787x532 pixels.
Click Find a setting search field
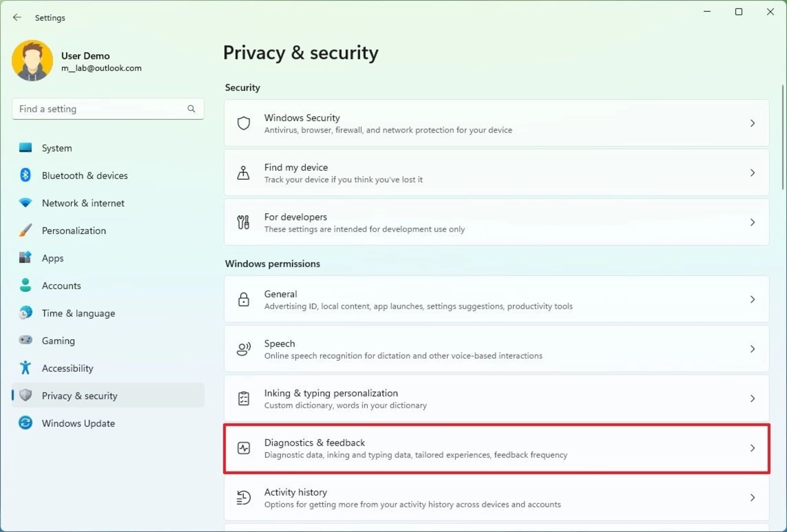click(107, 109)
